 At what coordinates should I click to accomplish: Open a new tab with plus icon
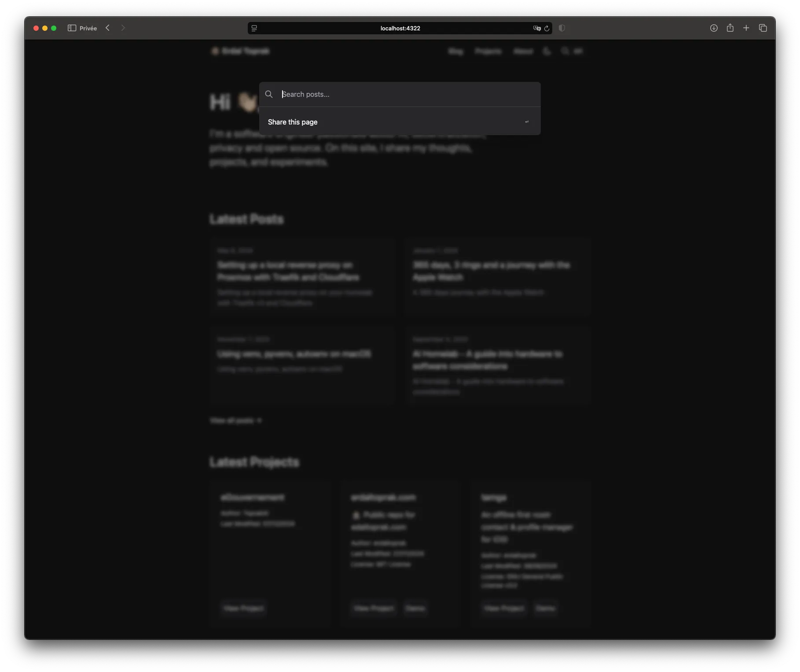746,28
